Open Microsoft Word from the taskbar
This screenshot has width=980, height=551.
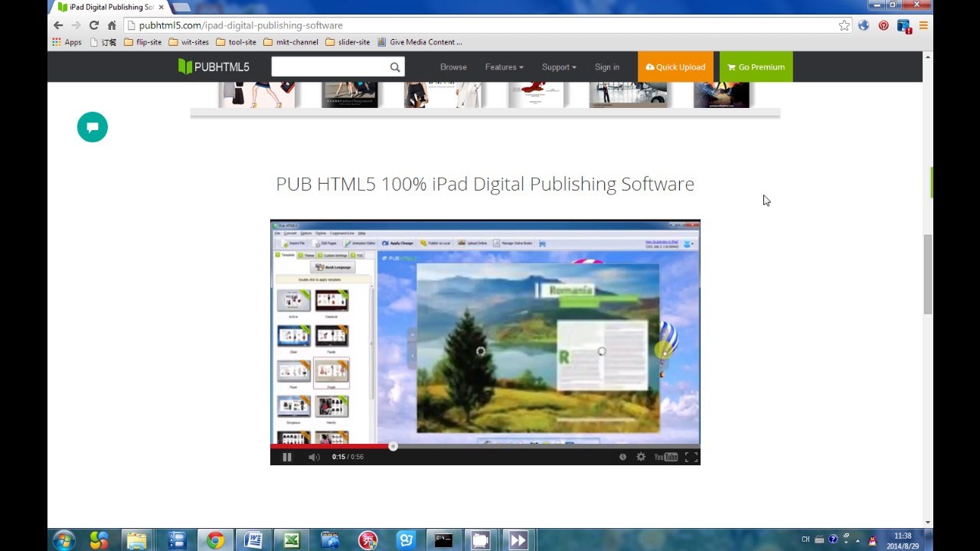(x=253, y=540)
